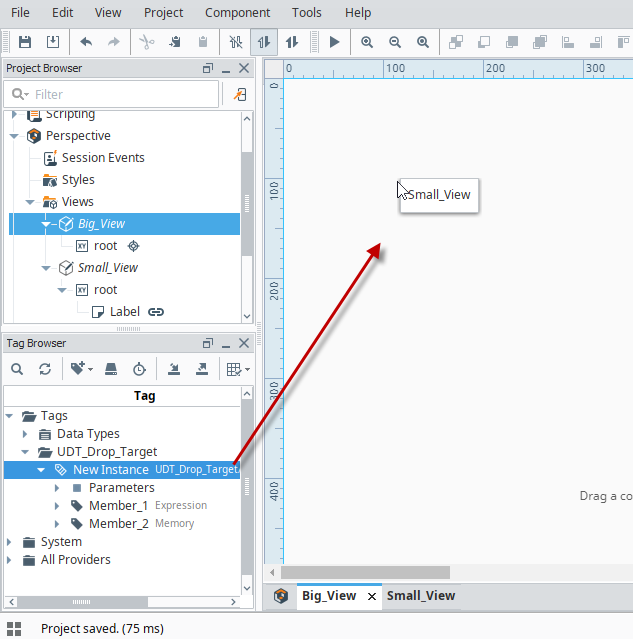Click the orange arrow icon beside filter
Screen dimensions: 633x639
point(240,95)
